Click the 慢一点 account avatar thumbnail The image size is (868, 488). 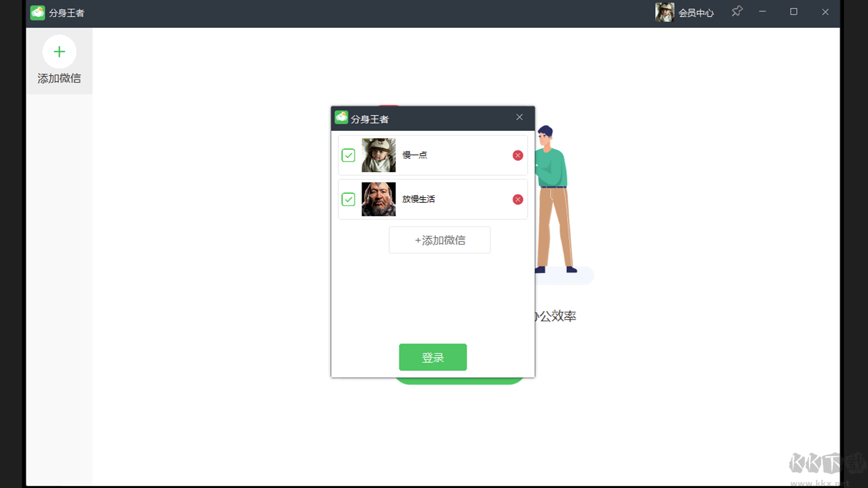(378, 155)
